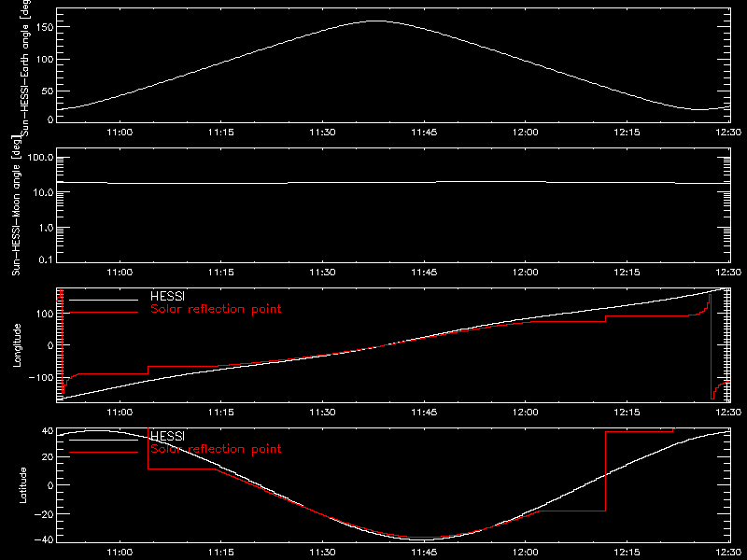Click 11:30 label under Earth angle plot
Screen dimensions: 747x560
tap(322, 133)
